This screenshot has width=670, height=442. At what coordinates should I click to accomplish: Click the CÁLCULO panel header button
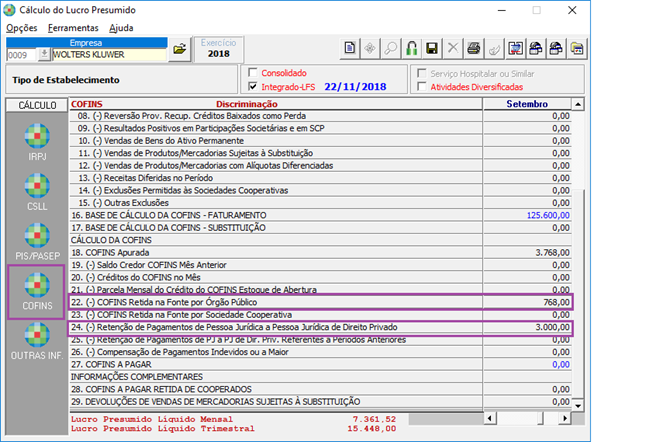click(37, 105)
